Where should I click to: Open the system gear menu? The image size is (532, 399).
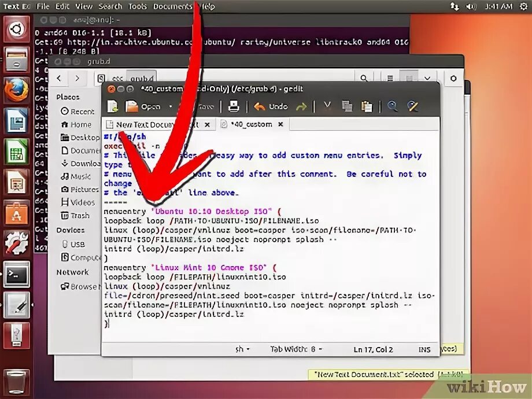[523, 6]
